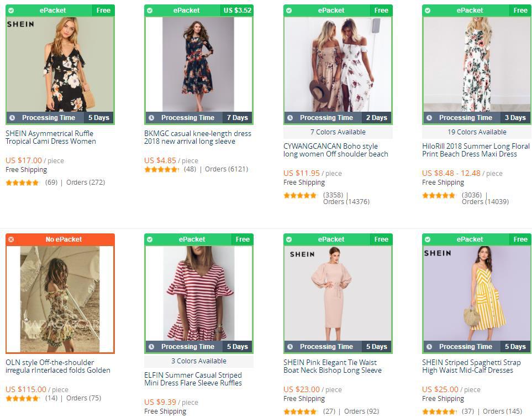
Task: Expand the 3 Colors Available option
Action: pos(198,361)
